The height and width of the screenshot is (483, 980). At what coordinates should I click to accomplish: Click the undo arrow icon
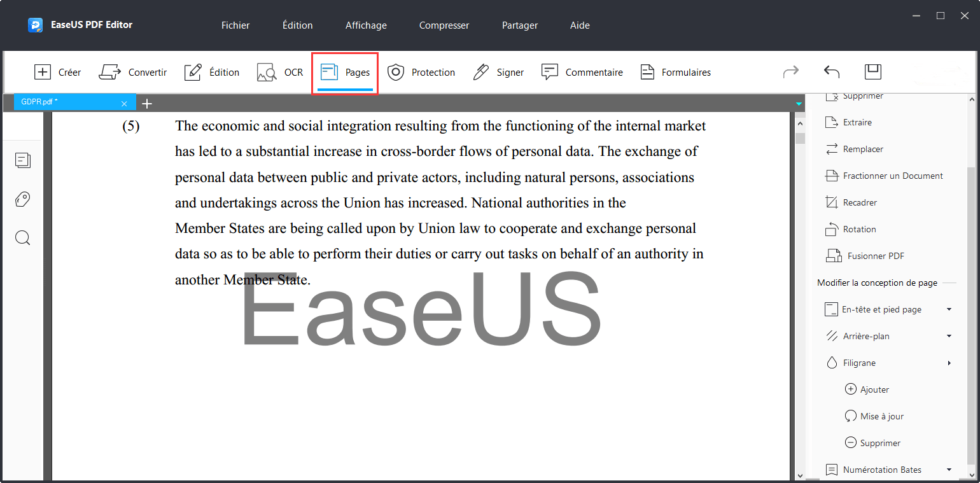click(x=832, y=72)
